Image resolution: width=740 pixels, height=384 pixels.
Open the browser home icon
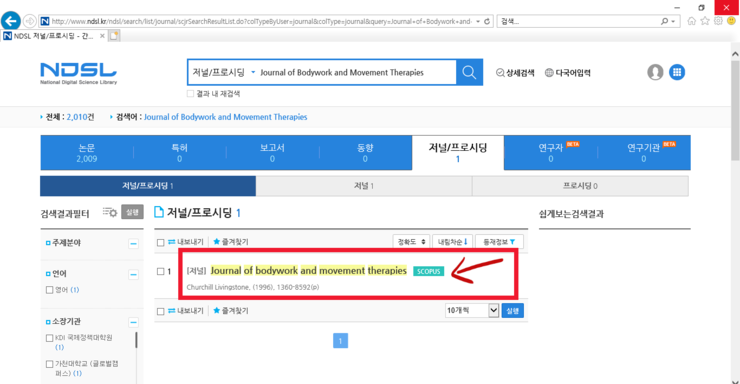(692, 21)
